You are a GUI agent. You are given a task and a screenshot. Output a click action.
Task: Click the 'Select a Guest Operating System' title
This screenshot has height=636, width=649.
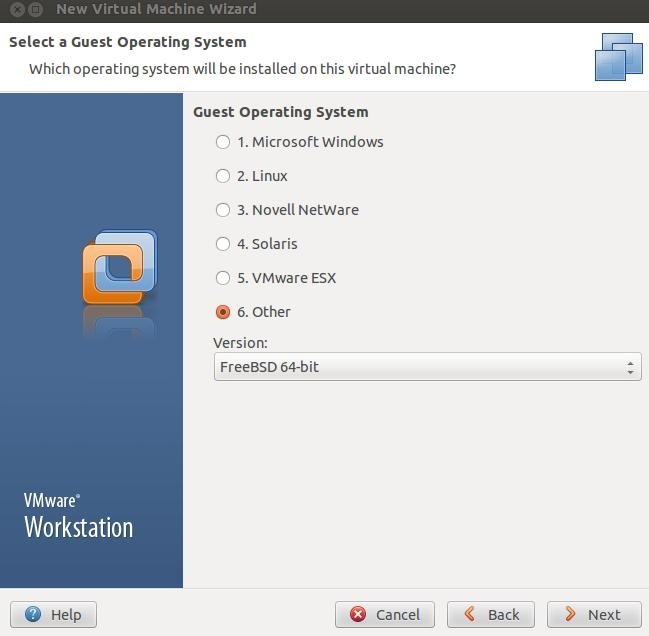[128, 42]
